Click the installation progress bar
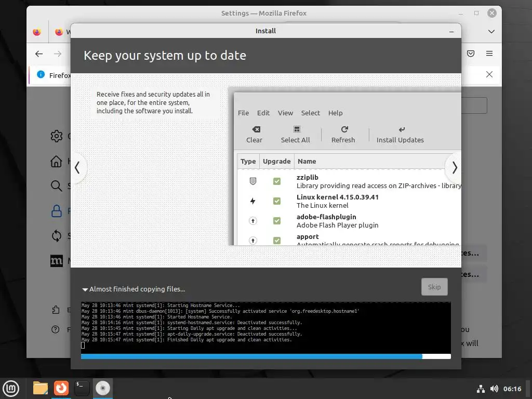Image resolution: width=532 pixels, height=399 pixels. [265, 356]
